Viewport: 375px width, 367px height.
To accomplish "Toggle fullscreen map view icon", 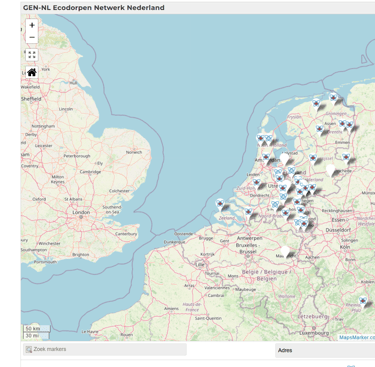I will pos(32,55).
